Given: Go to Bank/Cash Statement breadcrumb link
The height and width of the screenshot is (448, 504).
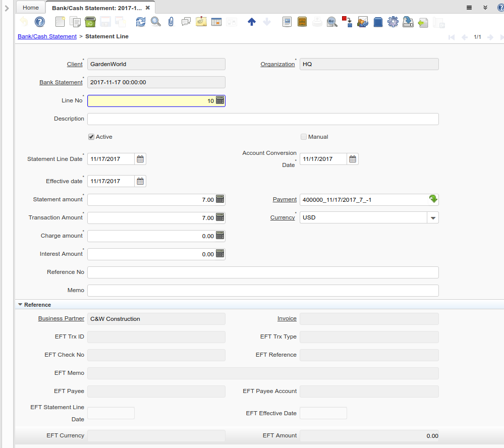Looking at the screenshot, I should [47, 36].
